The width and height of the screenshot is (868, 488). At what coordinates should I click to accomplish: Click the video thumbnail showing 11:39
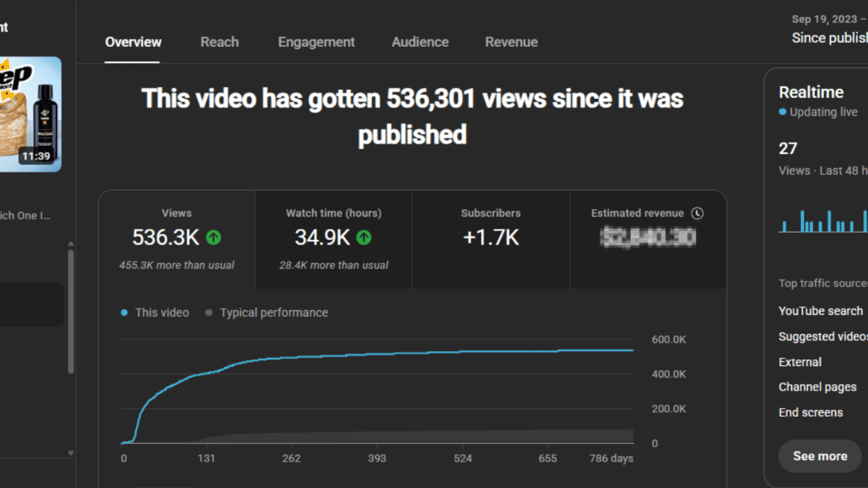30,114
